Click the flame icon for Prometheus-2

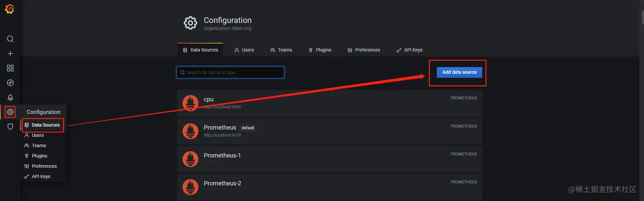190,187
